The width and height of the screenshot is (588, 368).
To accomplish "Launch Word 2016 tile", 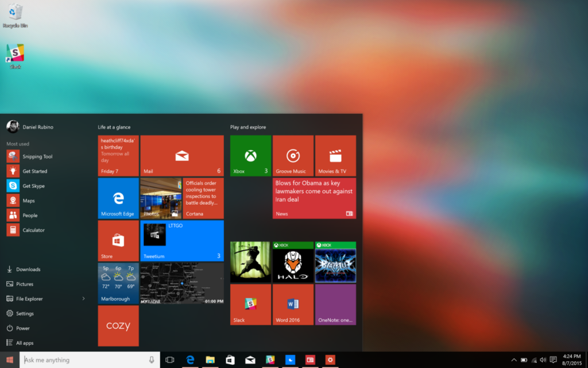I will pos(293,305).
